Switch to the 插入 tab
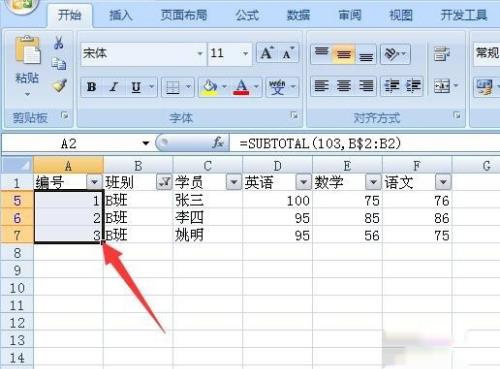Image resolution: width=500 pixels, height=369 pixels. (121, 15)
